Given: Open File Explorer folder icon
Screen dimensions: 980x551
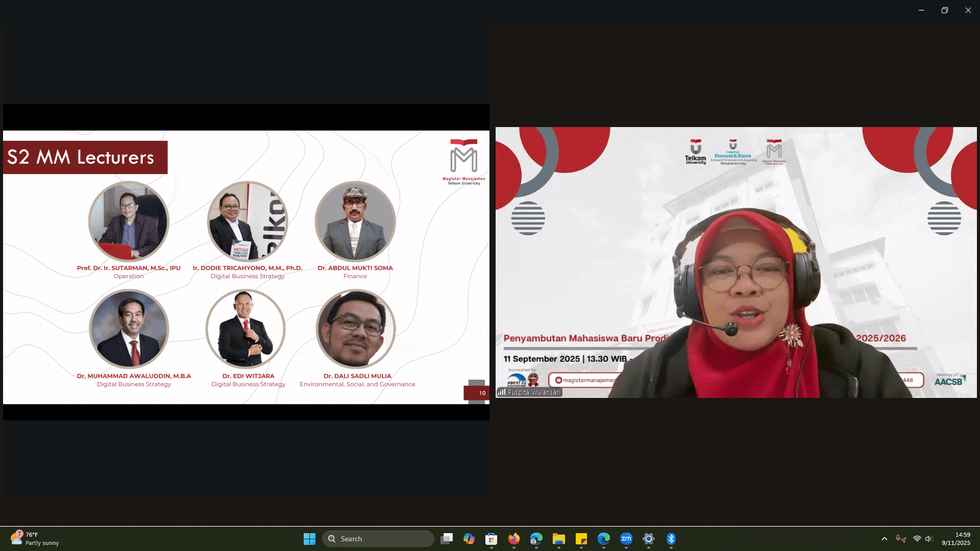Looking at the screenshot, I should (558, 539).
